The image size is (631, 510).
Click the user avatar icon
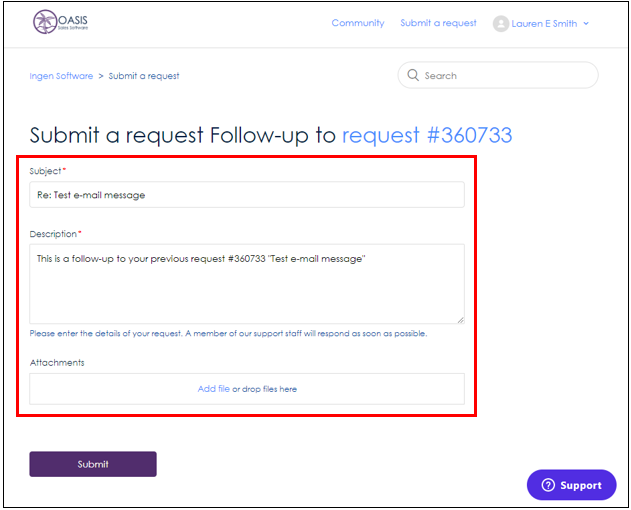point(501,24)
